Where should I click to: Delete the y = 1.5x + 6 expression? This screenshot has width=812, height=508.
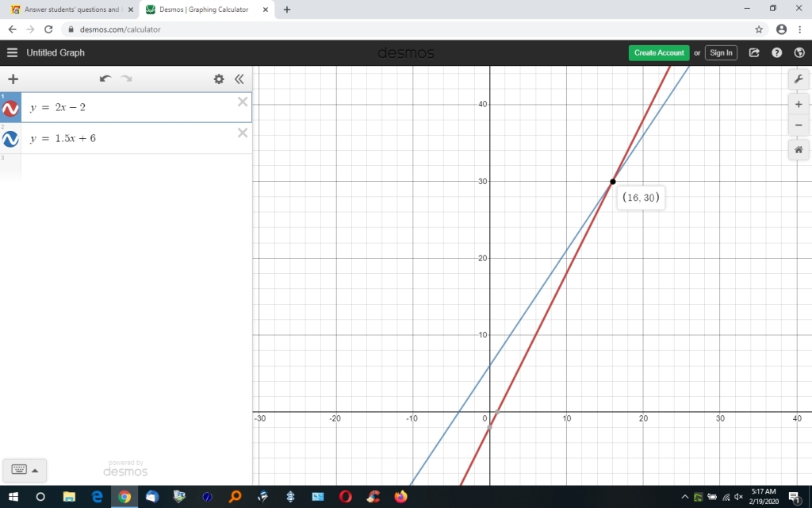(x=243, y=133)
